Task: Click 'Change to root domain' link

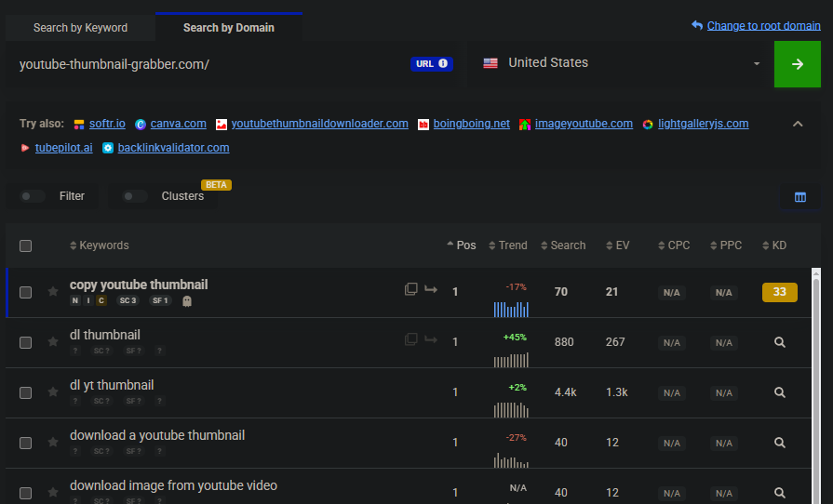Action: [763, 25]
